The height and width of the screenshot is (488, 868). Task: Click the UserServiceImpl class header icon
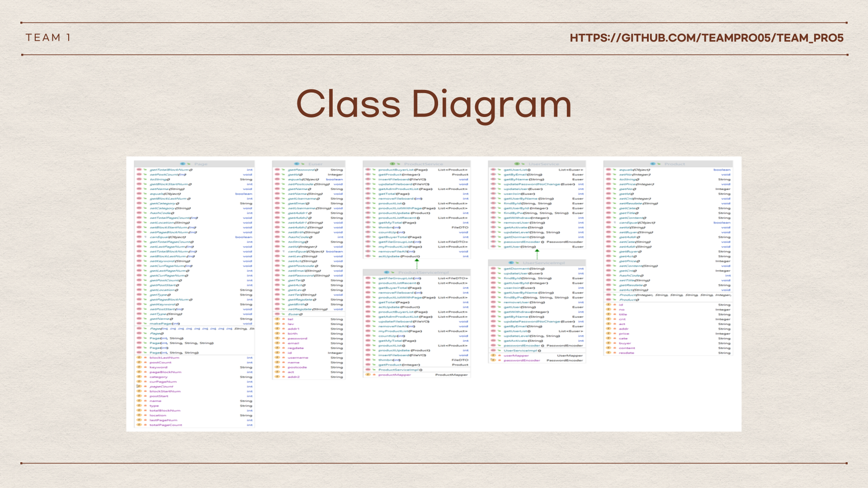coord(511,263)
